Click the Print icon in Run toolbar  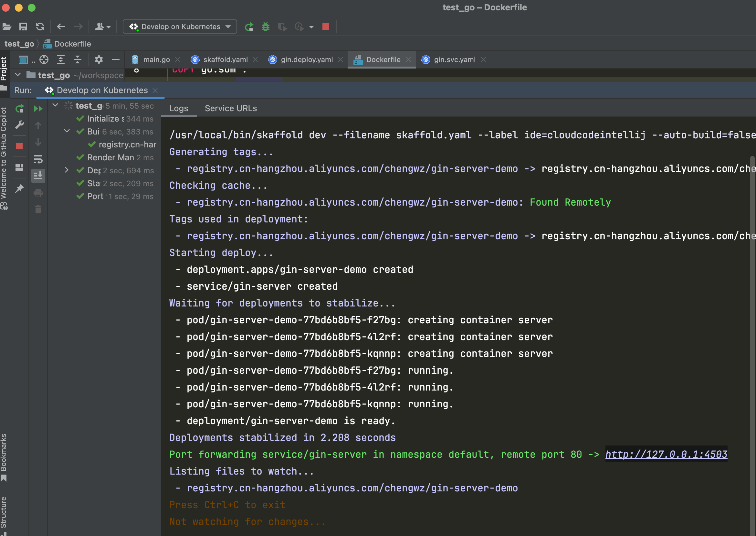click(x=38, y=193)
